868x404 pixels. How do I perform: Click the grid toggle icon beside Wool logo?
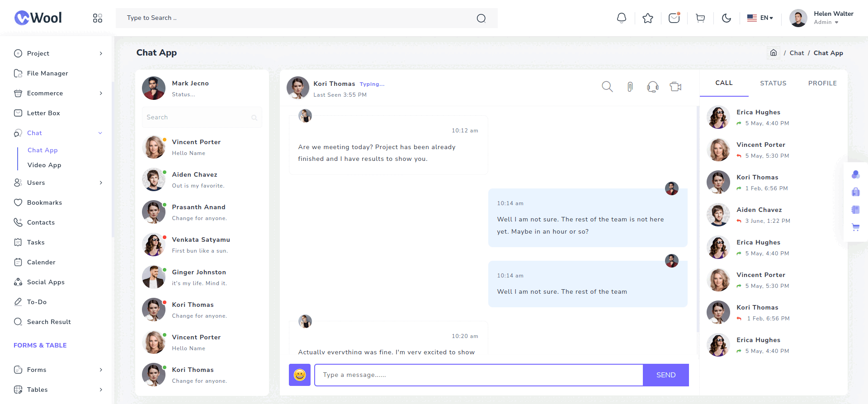(98, 18)
